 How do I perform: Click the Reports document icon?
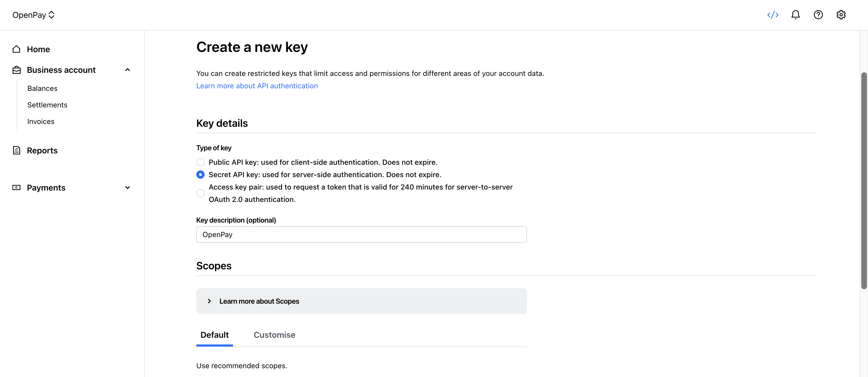[17, 151]
